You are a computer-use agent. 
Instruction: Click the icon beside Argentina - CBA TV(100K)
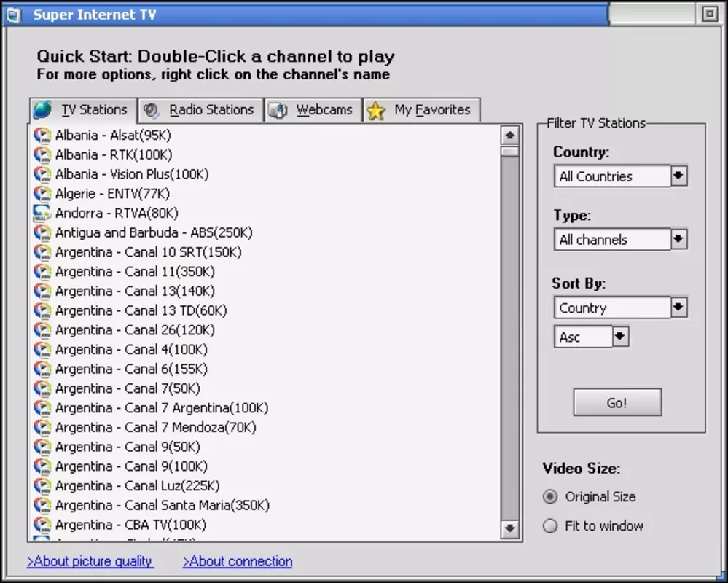[42, 525]
